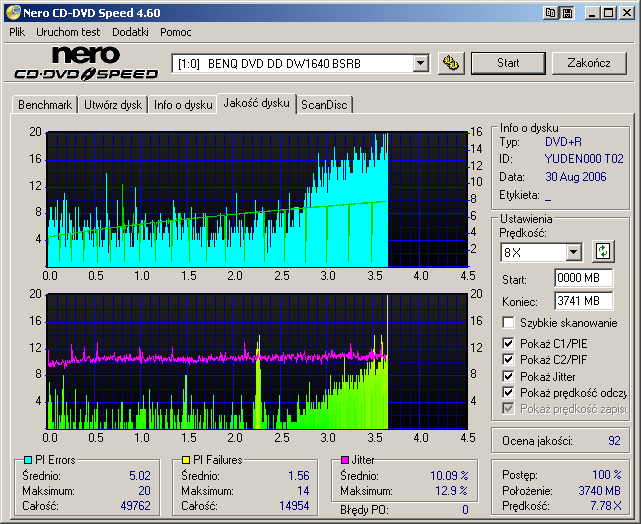Switch to the Utwórz dysk tab
The width and height of the screenshot is (641, 524).
(x=113, y=105)
